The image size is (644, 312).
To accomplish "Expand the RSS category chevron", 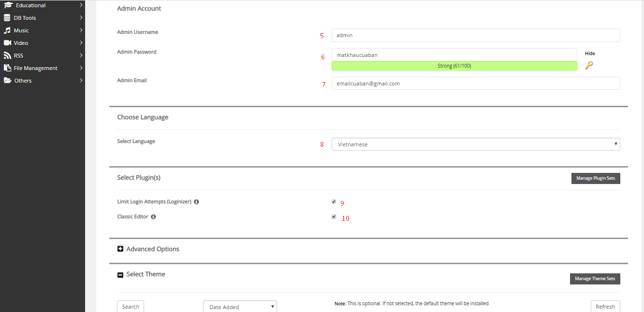I will [x=81, y=56].
